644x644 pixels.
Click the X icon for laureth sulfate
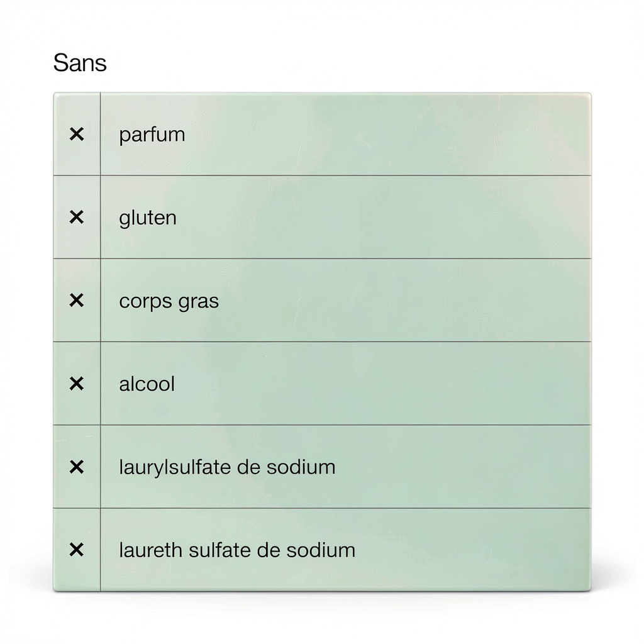[76, 550]
